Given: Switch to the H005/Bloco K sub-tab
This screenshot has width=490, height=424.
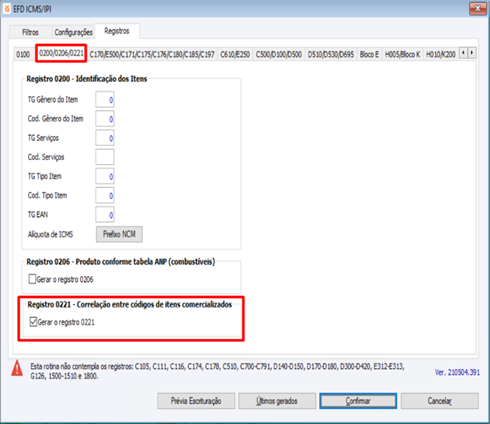Looking at the screenshot, I should (x=402, y=54).
